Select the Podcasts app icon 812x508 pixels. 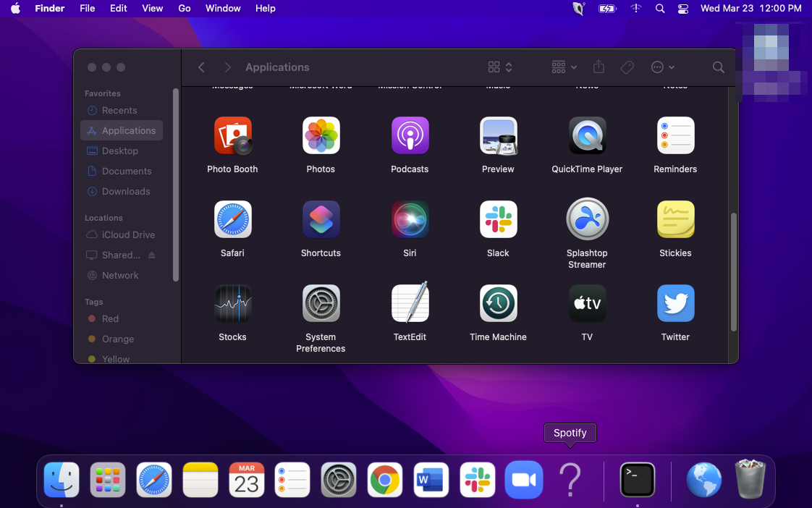pos(410,135)
